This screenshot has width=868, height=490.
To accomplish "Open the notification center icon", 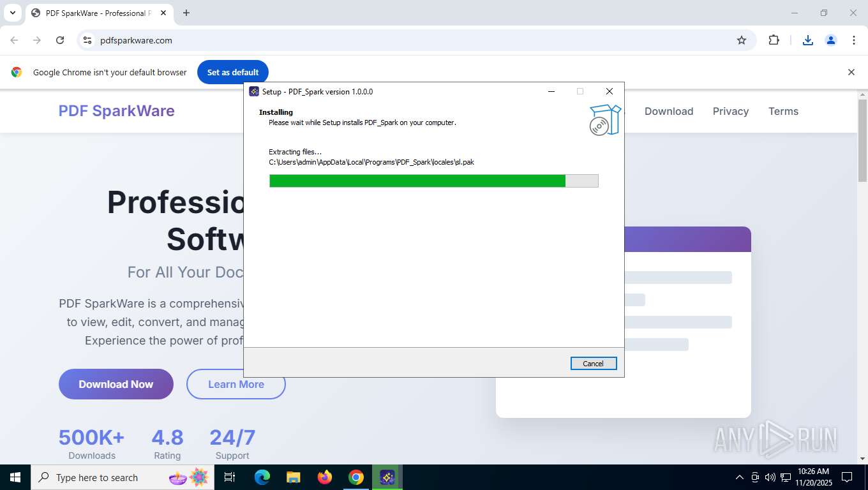I will [x=847, y=477].
